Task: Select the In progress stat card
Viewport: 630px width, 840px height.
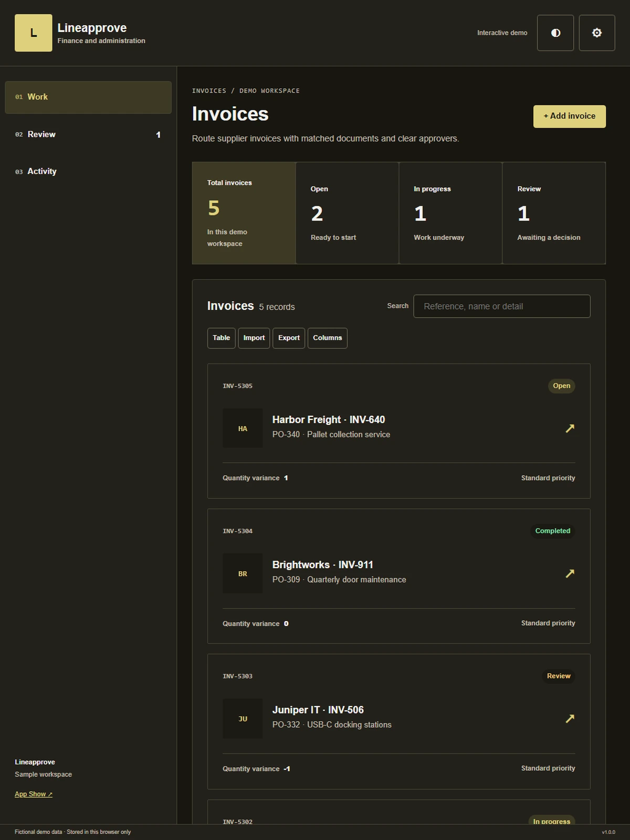Action: pyautogui.click(x=450, y=213)
